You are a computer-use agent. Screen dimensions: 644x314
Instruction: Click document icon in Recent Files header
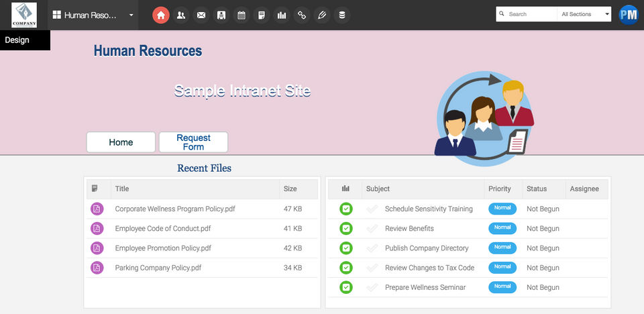[x=95, y=189]
